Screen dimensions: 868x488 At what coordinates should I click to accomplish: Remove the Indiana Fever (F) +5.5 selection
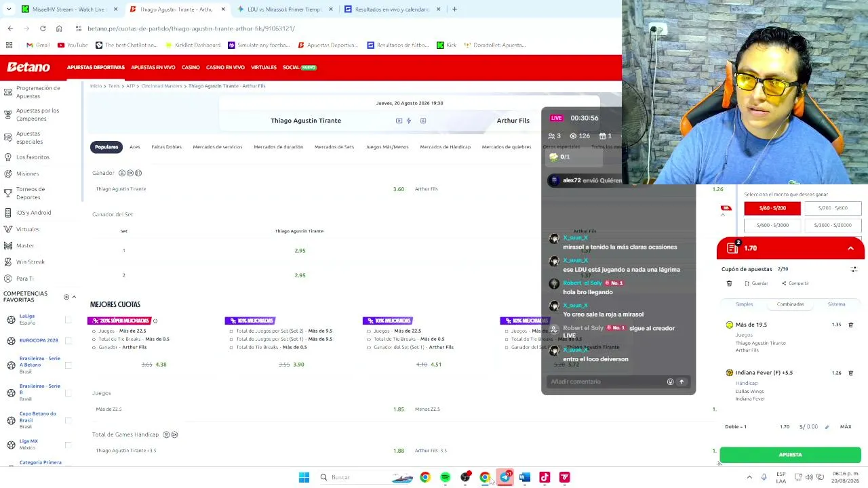851,373
